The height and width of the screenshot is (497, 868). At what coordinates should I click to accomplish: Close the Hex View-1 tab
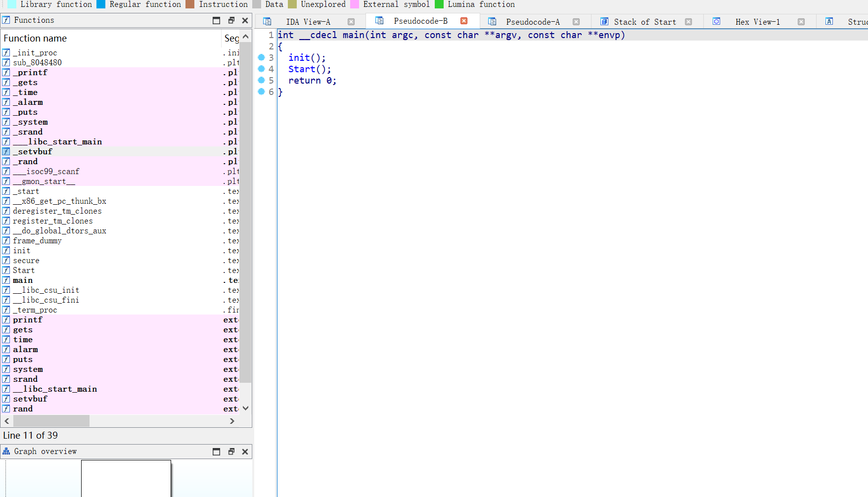coord(801,22)
